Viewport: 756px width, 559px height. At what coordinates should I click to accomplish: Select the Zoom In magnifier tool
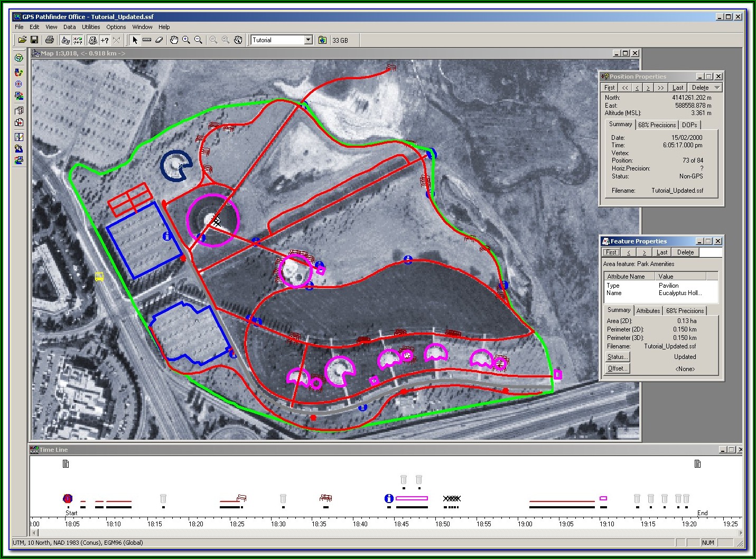tap(186, 40)
